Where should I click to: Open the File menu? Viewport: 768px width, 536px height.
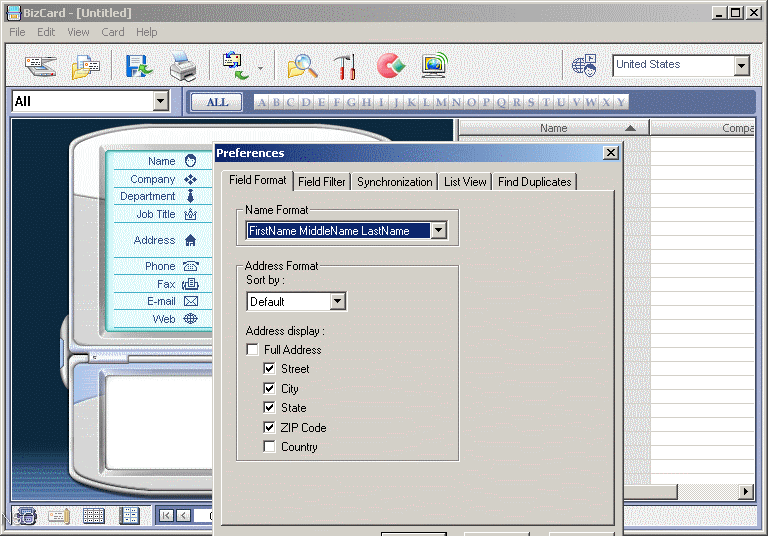pos(17,32)
